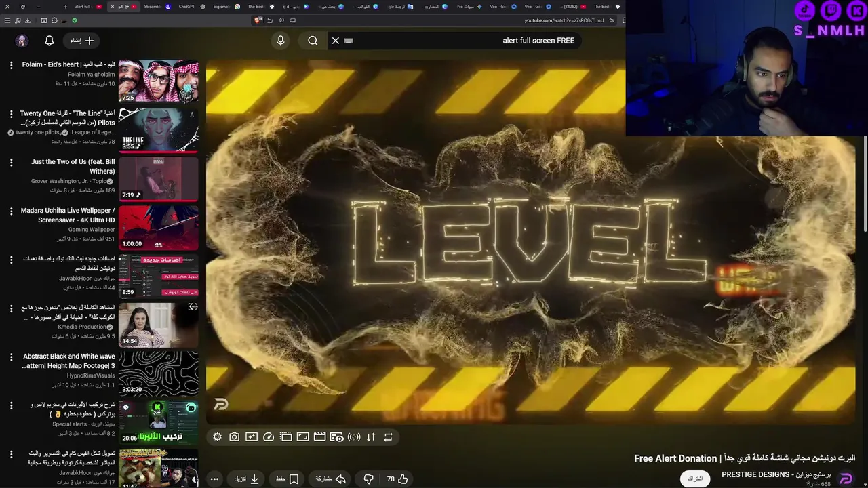Open options menu for Twenty One 'The Line' video
This screenshot has width=868, height=488.
(11, 114)
